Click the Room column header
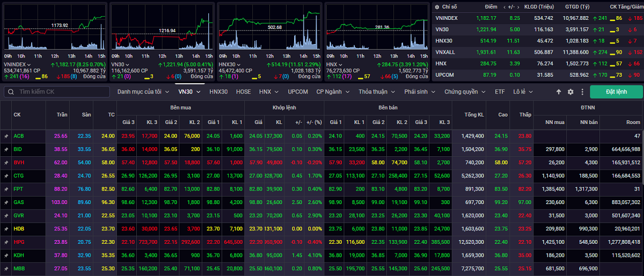Image resolution: width=644 pixels, height=276 pixels. point(634,122)
